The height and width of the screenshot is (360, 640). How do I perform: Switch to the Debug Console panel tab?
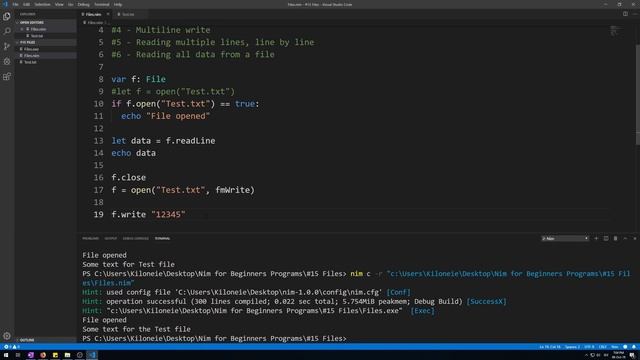[x=136, y=238]
